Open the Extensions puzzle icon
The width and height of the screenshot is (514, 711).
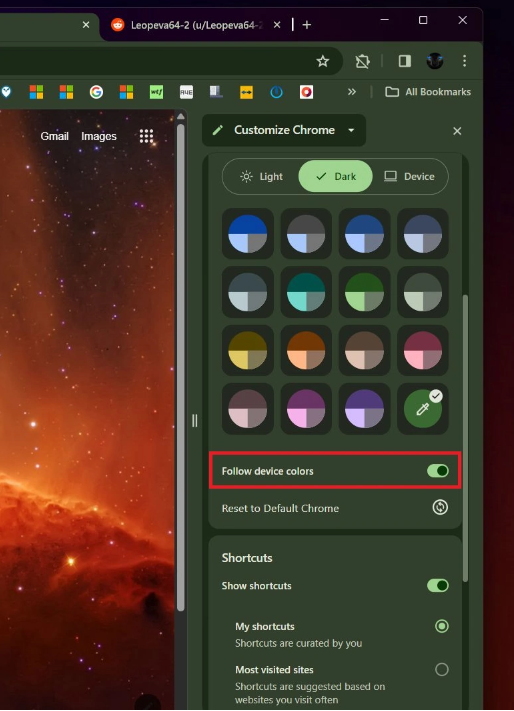pyautogui.click(x=362, y=61)
